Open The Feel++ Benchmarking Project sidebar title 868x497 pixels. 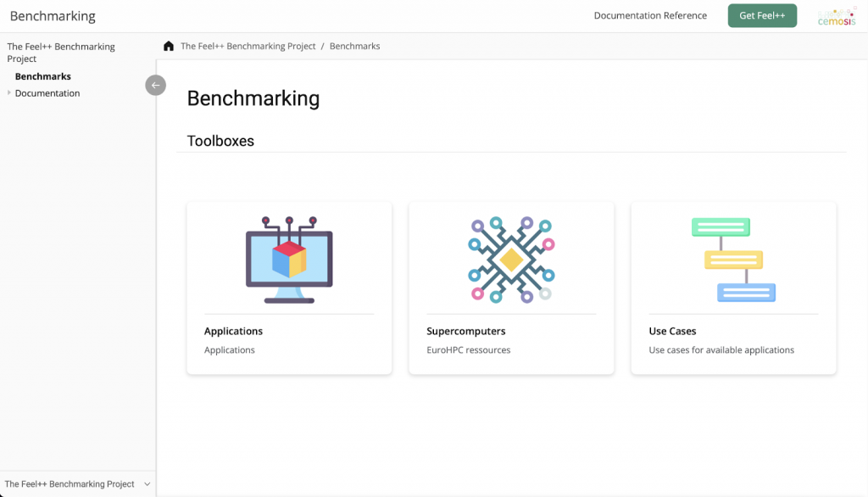click(x=61, y=53)
